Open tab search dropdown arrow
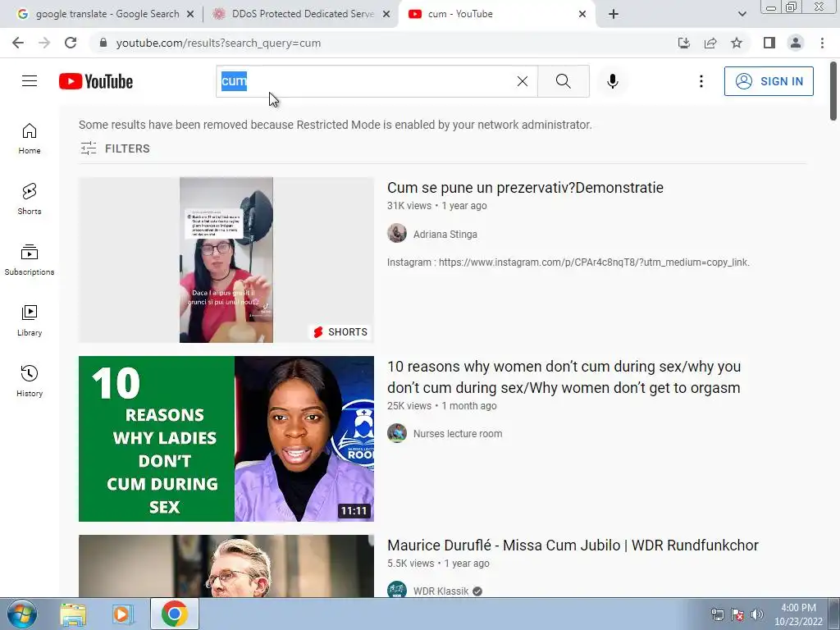This screenshot has height=630, width=840. pyautogui.click(x=742, y=14)
